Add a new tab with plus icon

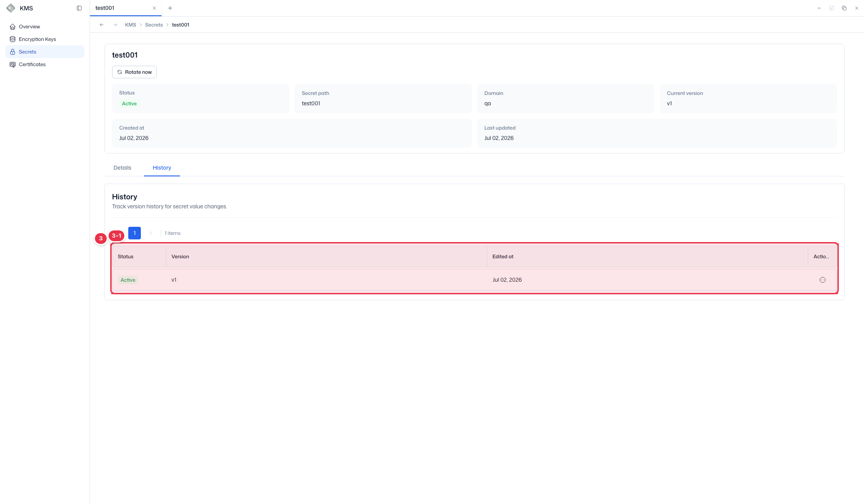coord(170,8)
